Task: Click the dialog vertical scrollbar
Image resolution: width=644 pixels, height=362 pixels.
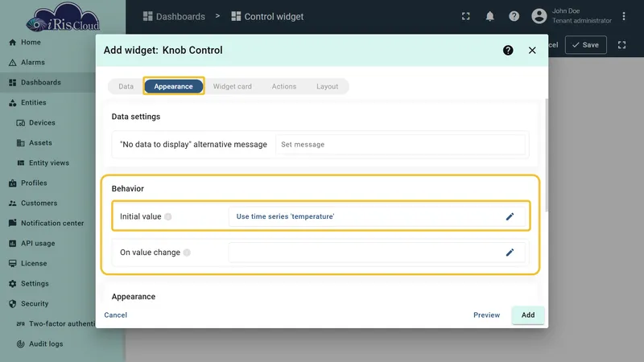Action: [x=547, y=155]
